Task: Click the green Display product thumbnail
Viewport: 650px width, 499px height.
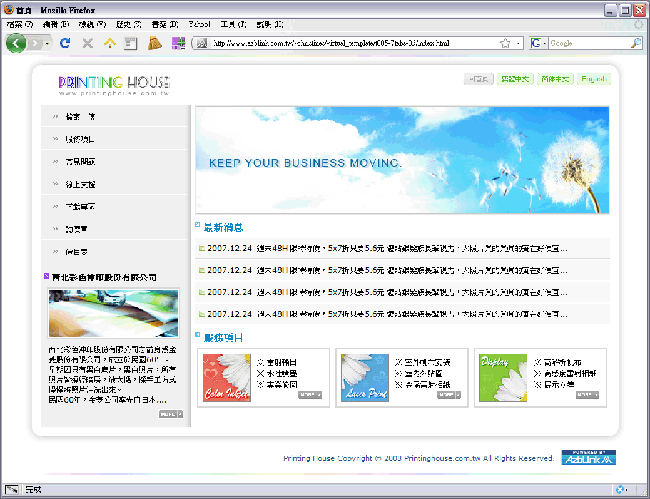Action: [502, 377]
